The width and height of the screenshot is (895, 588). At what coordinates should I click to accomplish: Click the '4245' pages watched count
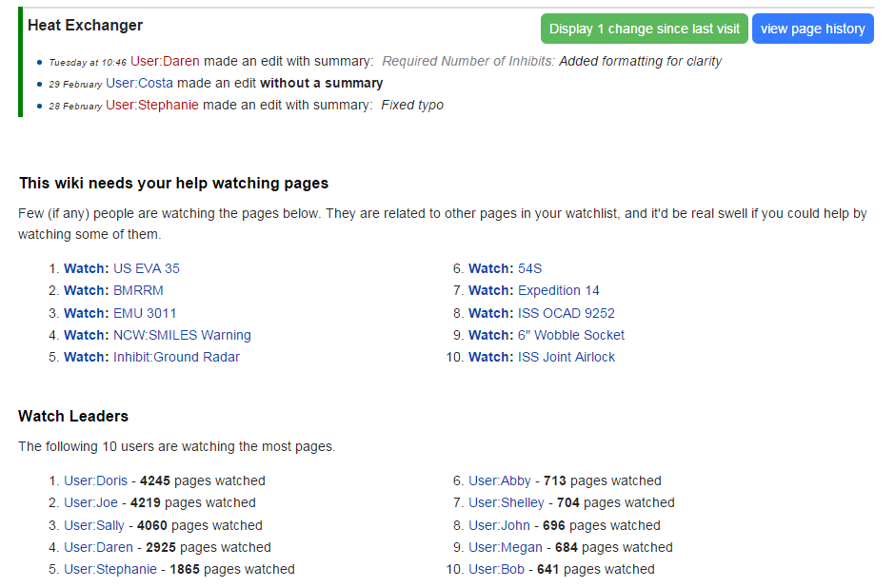(154, 480)
